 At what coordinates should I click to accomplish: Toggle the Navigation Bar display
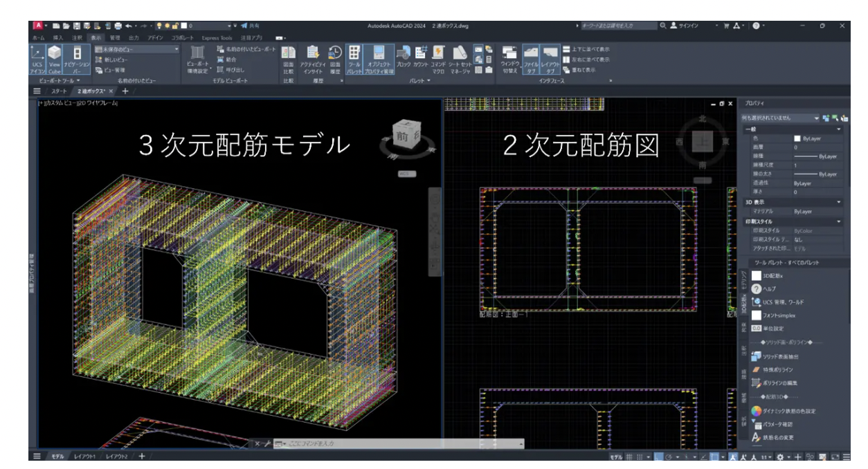tap(78, 58)
